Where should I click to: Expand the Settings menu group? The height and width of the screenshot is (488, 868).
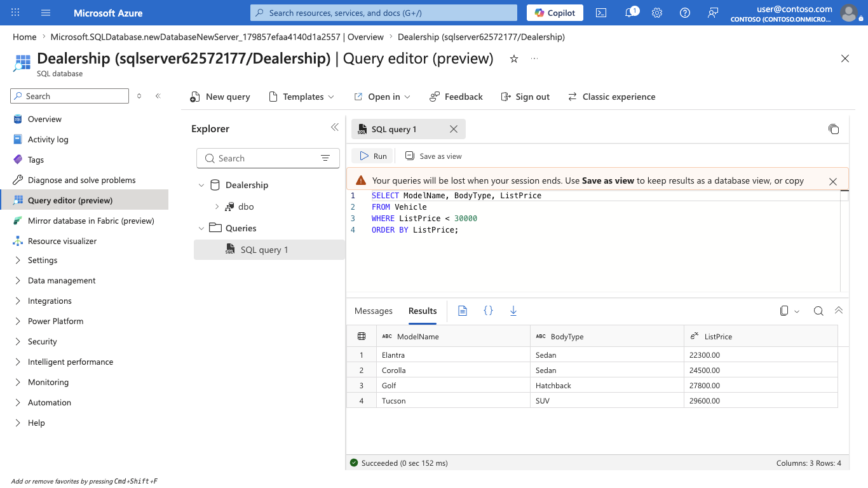point(18,260)
